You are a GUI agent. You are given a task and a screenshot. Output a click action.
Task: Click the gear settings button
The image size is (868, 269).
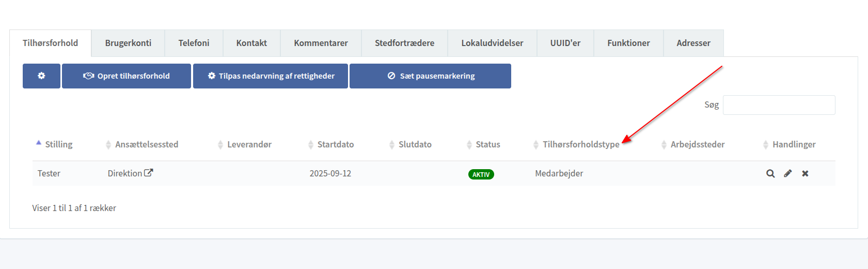[41, 76]
